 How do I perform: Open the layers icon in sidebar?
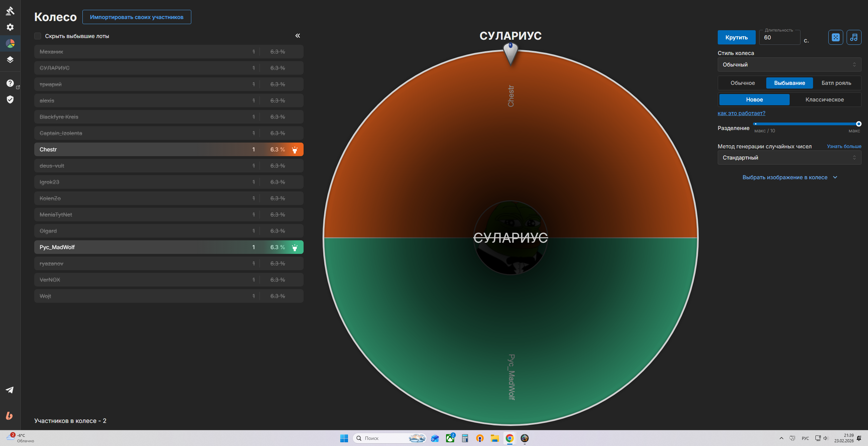[10, 60]
